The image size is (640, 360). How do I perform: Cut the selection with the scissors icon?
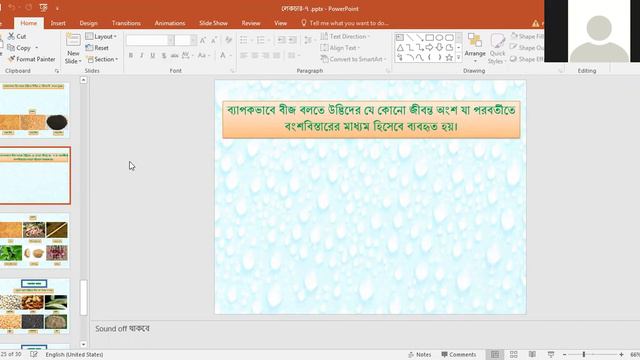click(11, 36)
